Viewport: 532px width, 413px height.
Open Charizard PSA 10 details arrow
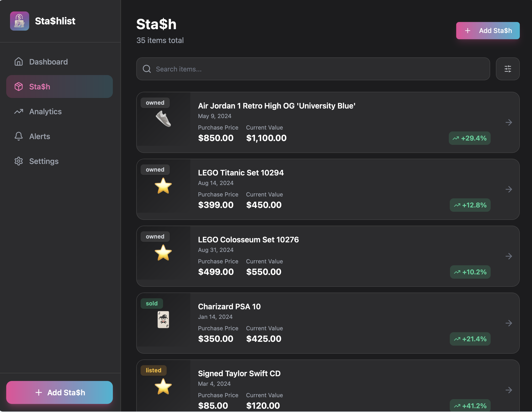[x=509, y=323]
